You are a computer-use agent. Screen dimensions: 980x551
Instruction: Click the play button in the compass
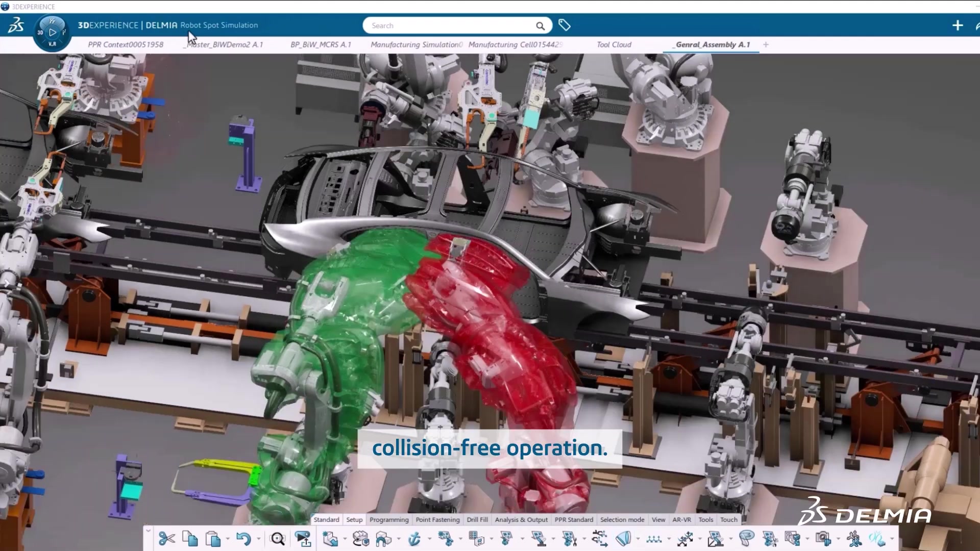[52, 32]
